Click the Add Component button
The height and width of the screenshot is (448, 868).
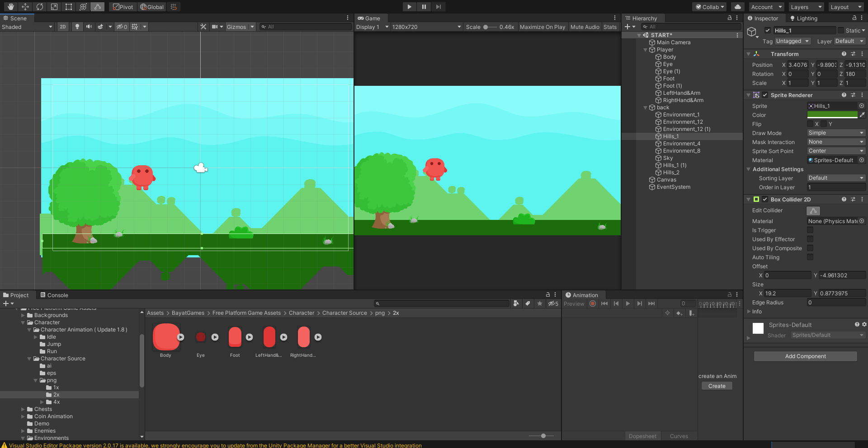point(806,356)
